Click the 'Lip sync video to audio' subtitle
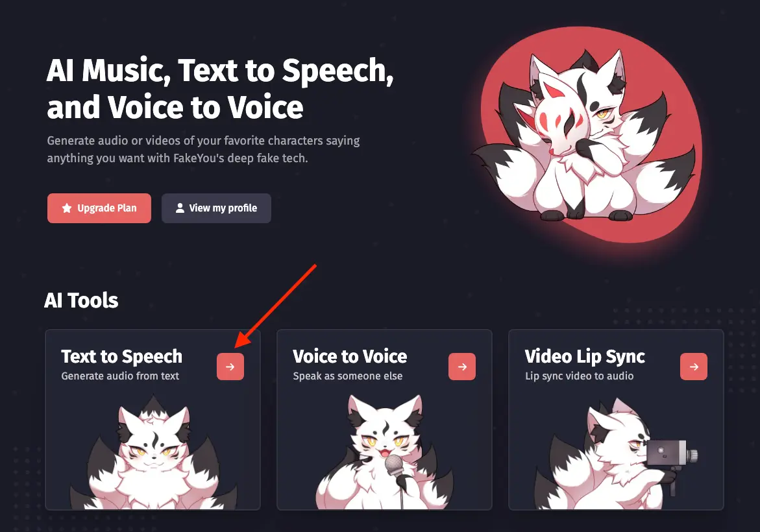Viewport: 760px width, 532px height. coord(579,376)
